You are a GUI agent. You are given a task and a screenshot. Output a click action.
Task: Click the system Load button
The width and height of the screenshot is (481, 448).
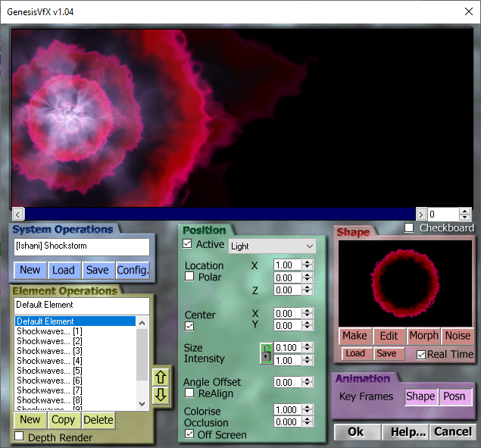point(64,270)
